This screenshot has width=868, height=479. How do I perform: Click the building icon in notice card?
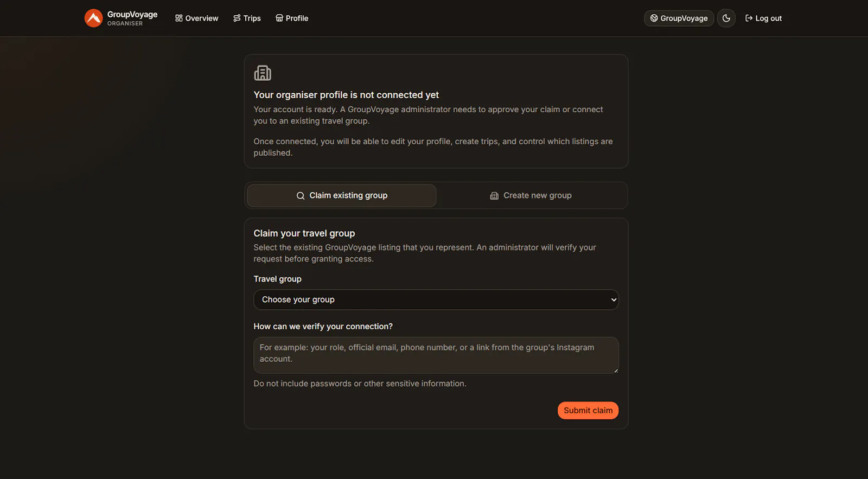click(263, 73)
